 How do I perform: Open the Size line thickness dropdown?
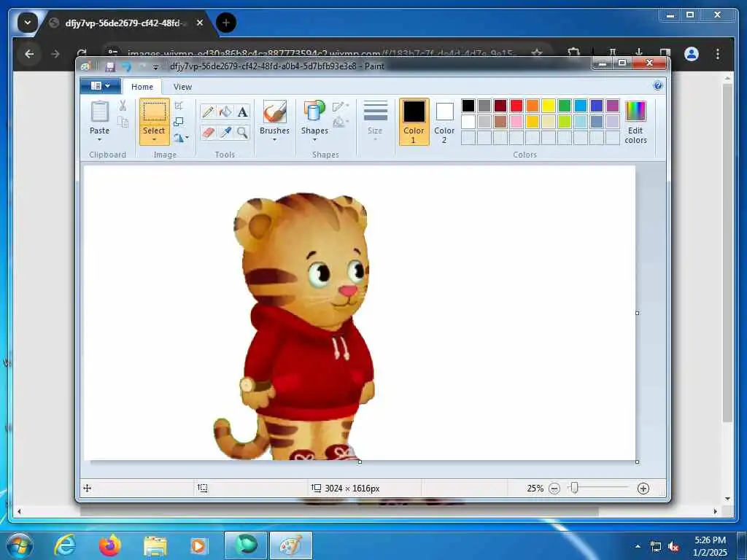[x=375, y=122]
